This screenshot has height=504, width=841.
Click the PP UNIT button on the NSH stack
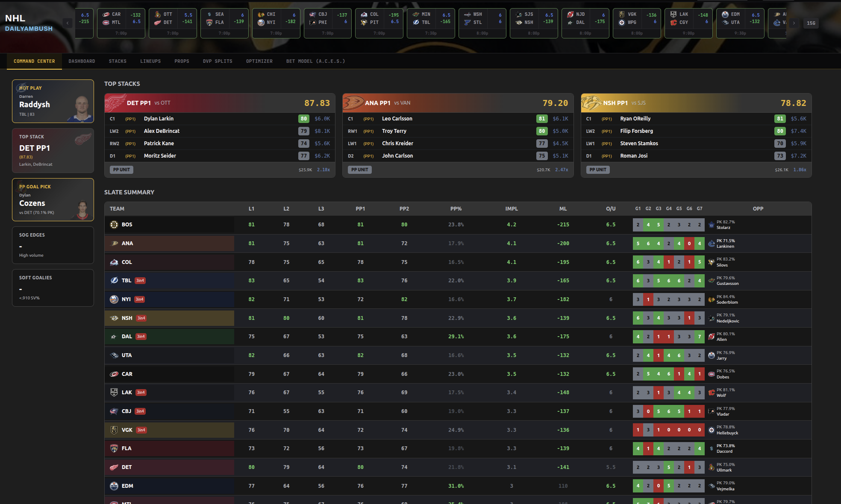click(x=597, y=170)
